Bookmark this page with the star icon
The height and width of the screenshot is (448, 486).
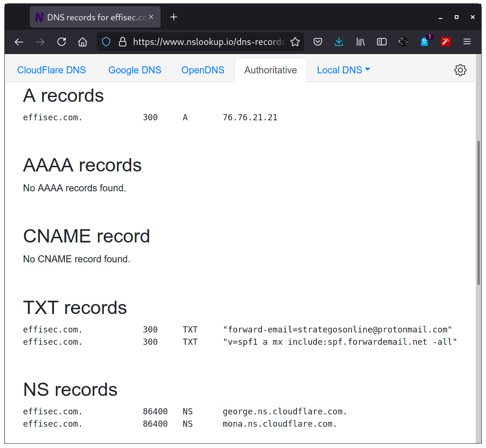click(x=295, y=42)
